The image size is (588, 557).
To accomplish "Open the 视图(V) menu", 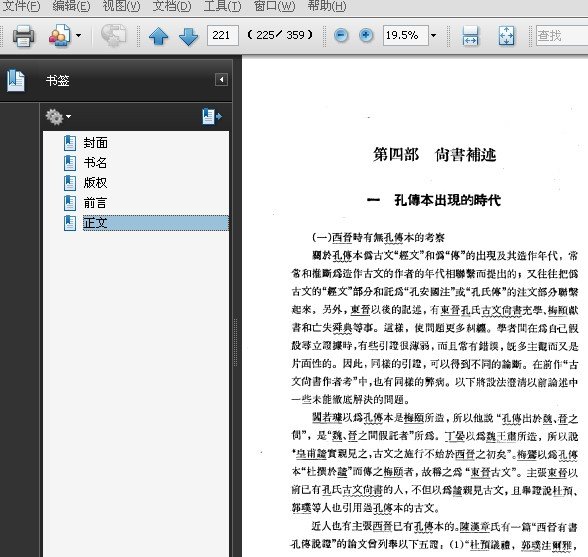I will pos(122,6).
